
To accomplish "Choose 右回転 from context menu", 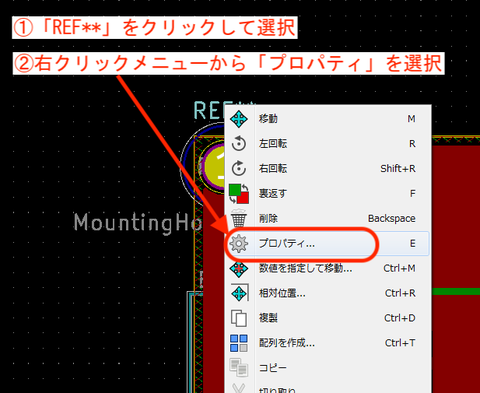I will click(327, 168).
